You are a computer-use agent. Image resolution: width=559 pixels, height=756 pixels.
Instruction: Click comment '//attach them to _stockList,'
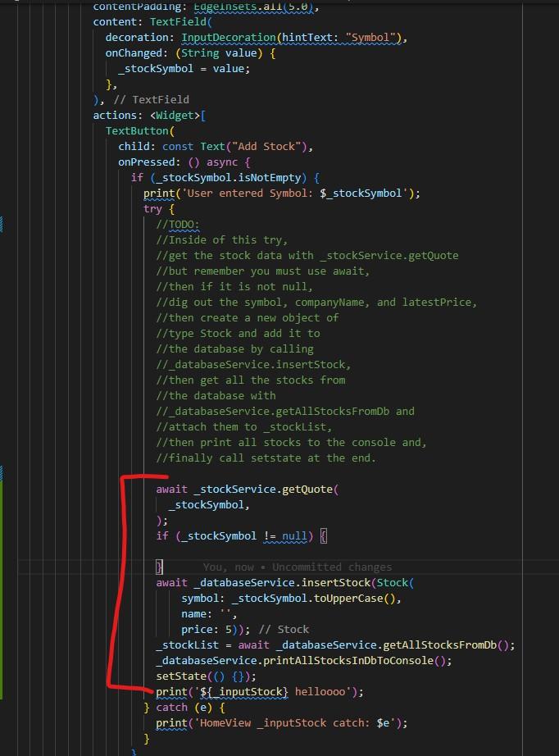243,426
